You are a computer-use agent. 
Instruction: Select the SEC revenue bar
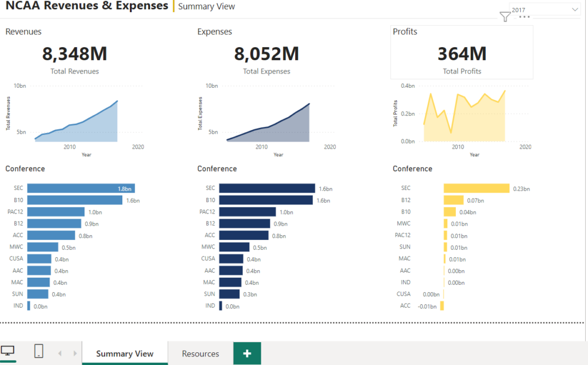[x=81, y=188]
